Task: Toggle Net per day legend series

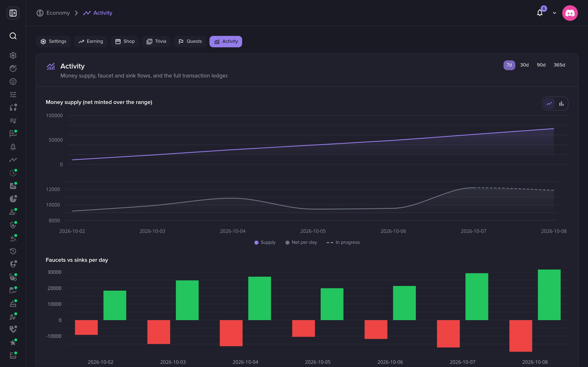Action: pyautogui.click(x=301, y=242)
